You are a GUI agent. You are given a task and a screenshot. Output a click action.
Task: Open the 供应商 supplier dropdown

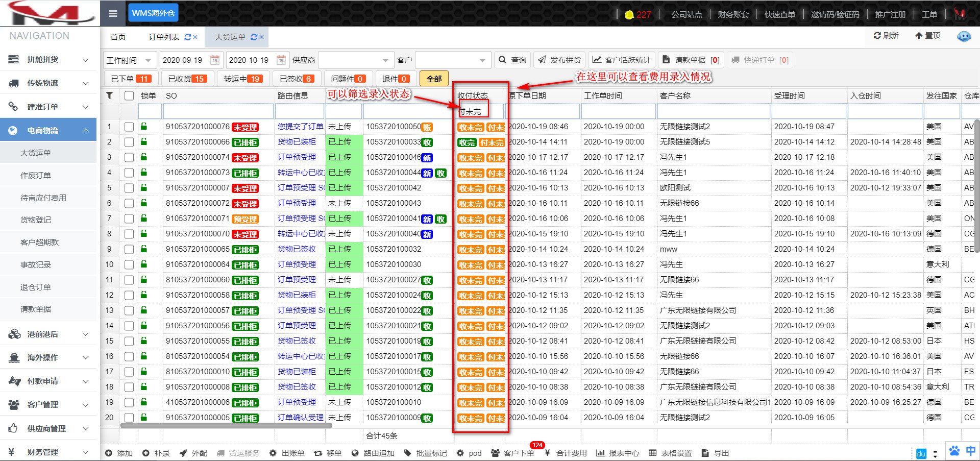pos(355,60)
